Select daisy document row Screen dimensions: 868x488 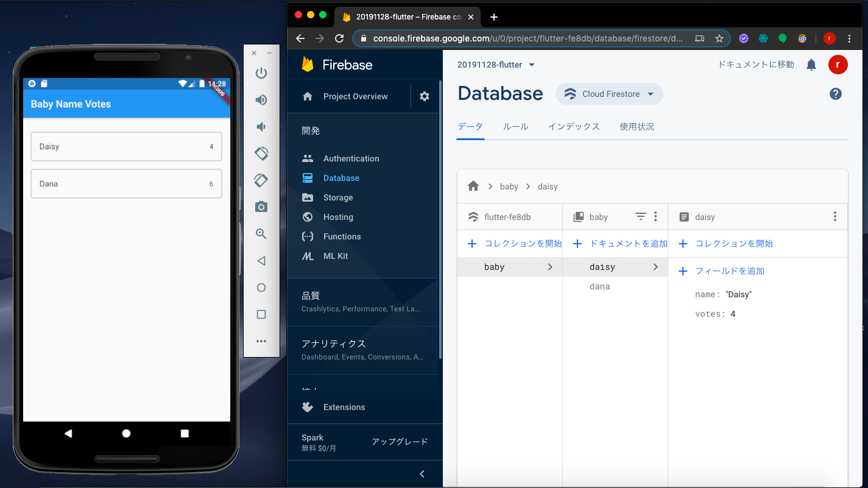coord(615,267)
